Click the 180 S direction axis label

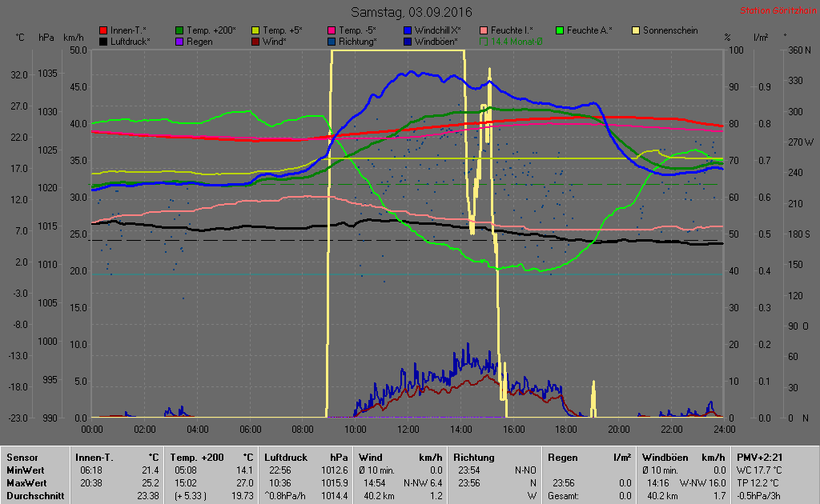pyautogui.click(x=799, y=234)
